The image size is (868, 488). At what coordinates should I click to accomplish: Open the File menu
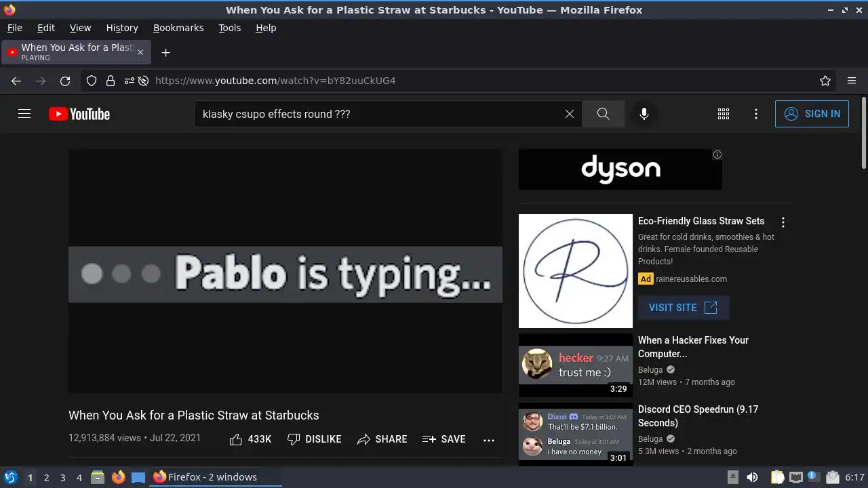[x=15, y=28]
